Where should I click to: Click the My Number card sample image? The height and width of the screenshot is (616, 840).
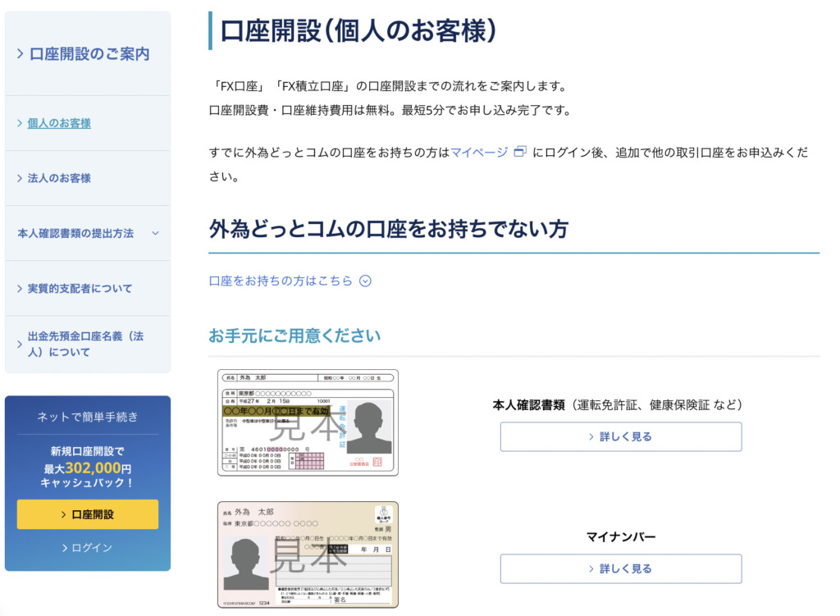click(308, 555)
